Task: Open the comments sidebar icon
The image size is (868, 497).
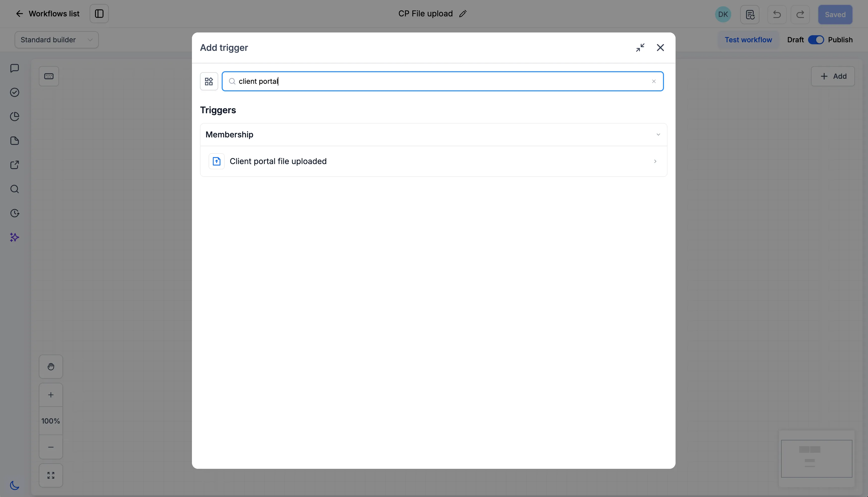Action: [14, 68]
